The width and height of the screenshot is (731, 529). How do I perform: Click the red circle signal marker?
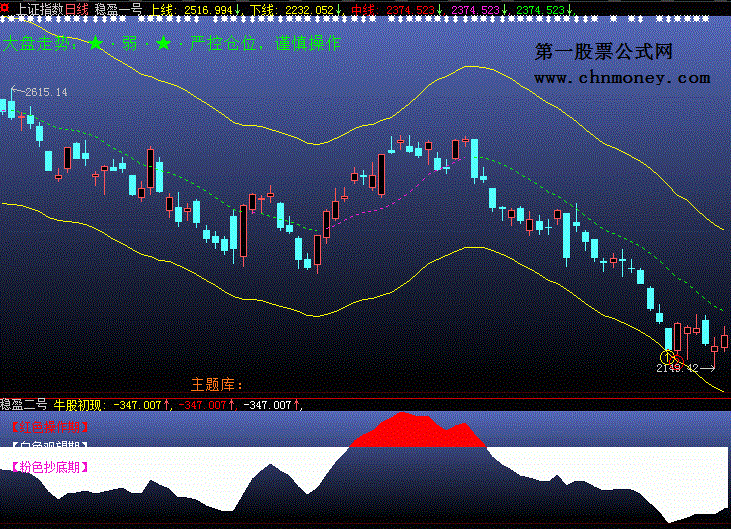[x=677, y=362]
